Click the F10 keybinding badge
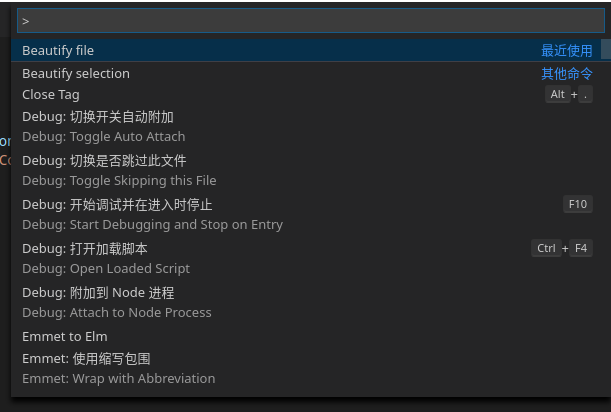The width and height of the screenshot is (611, 412). click(x=578, y=204)
